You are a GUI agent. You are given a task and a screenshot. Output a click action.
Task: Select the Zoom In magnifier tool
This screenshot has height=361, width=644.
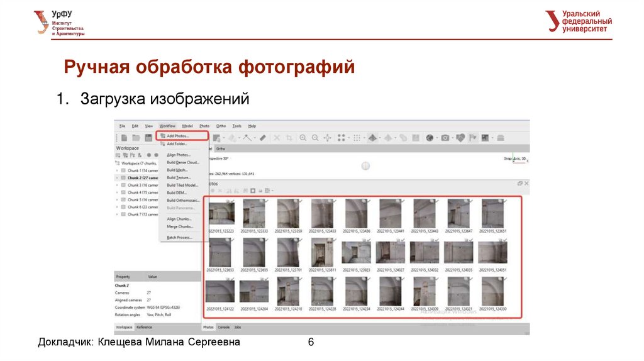click(x=303, y=138)
